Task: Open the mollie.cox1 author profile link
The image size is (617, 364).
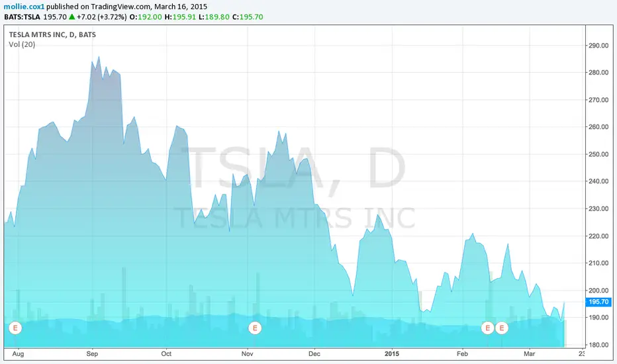Action: 24,7
